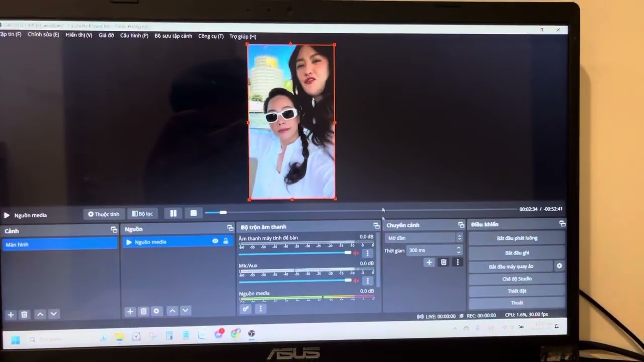Open transition properties three-dot menu

tap(457, 262)
